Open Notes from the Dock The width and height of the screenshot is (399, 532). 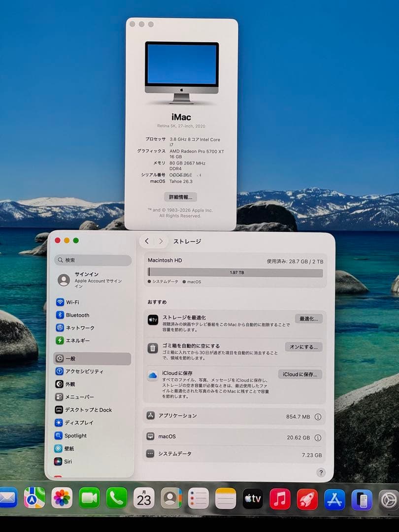(226, 498)
